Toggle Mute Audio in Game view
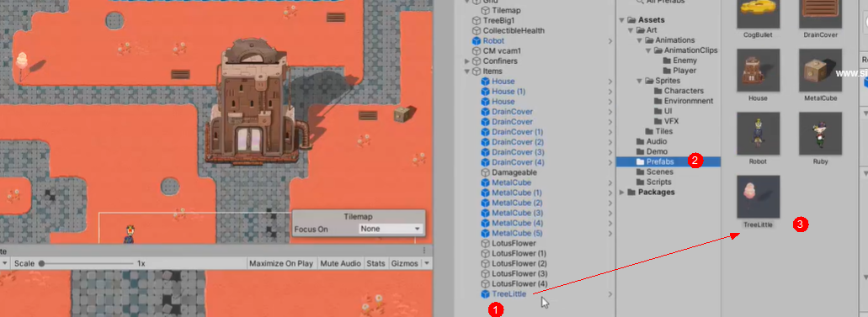Image resolution: width=868 pixels, height=317 pixels. pos(340,263)
